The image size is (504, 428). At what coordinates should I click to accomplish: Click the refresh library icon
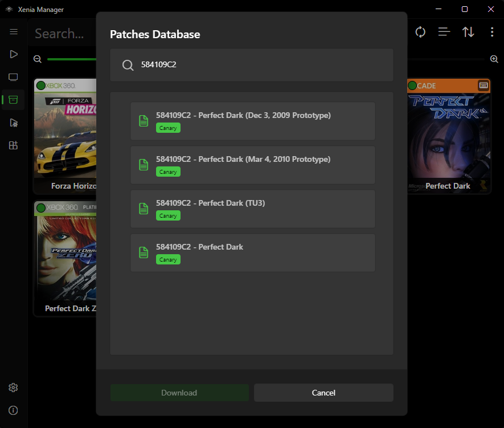420,32
